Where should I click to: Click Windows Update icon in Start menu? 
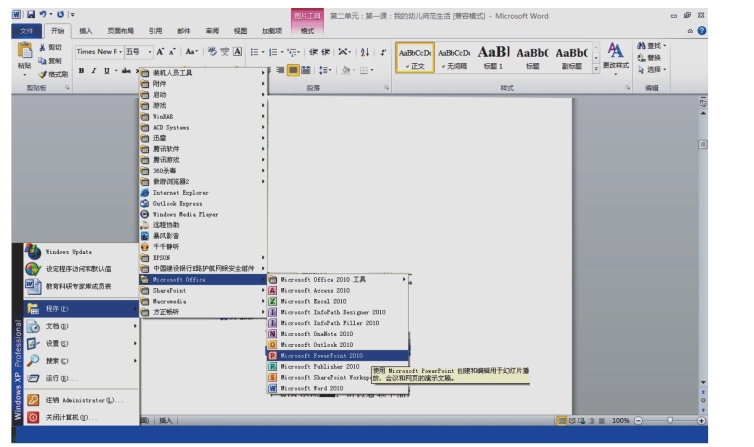pos(33,251)
